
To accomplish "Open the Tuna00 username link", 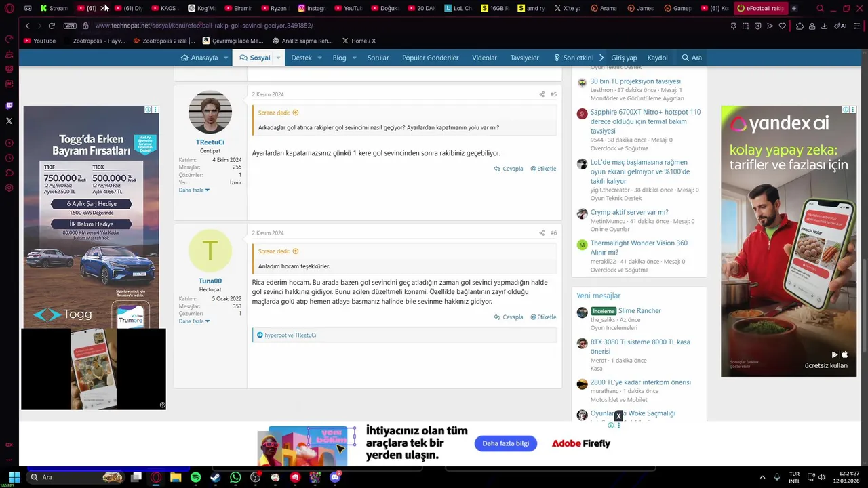I will point(210,281).
